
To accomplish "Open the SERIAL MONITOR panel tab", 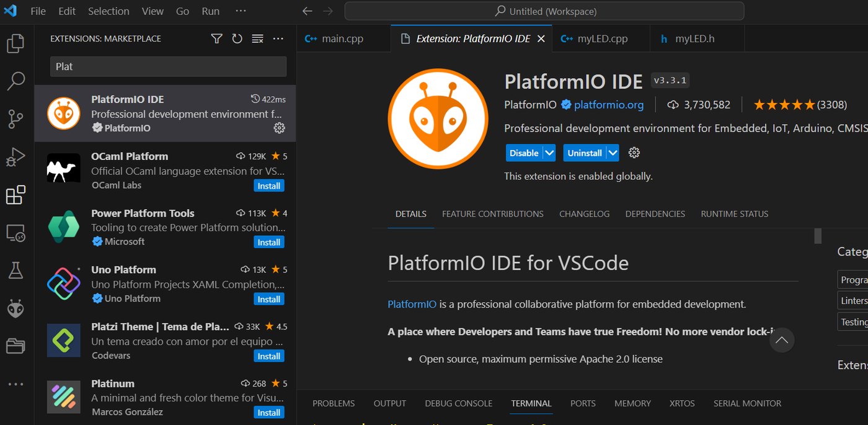I will click(x=748, y=403).
